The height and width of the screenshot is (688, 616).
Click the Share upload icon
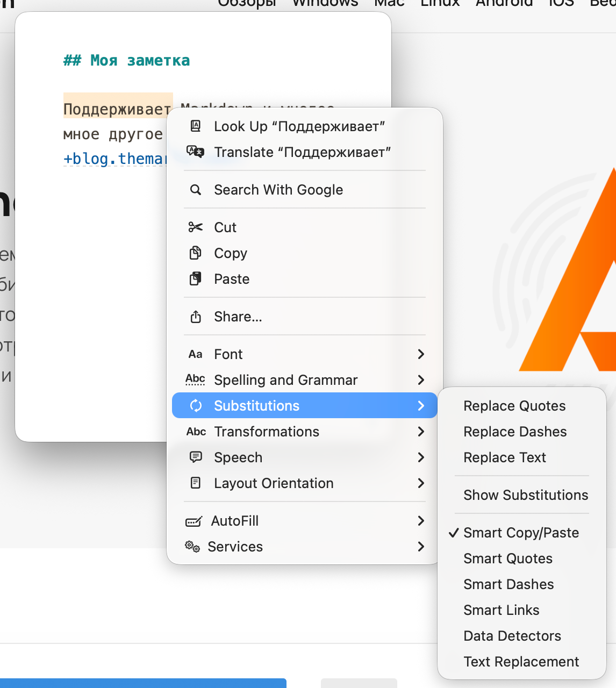point(196,317)
